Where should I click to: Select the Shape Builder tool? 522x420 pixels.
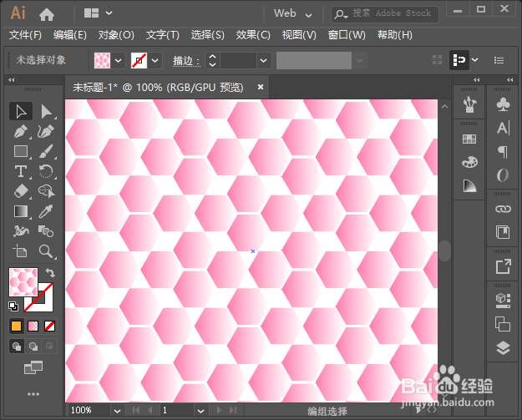(46, 191)
